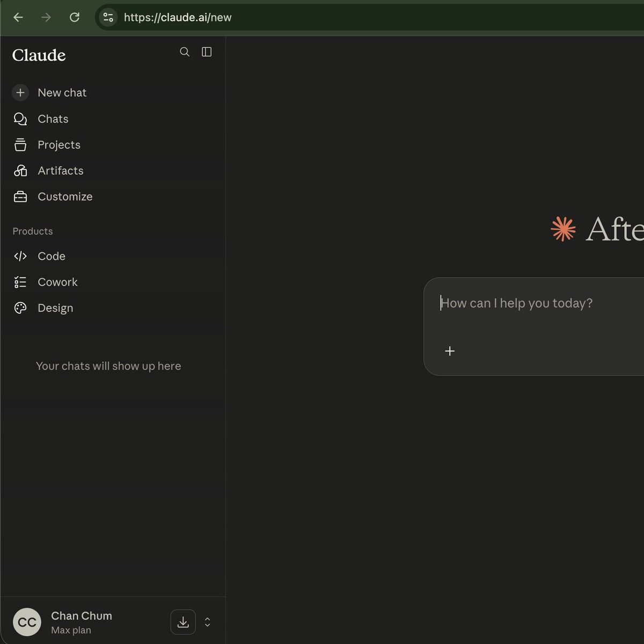Click 'Your chats will show up here' text
Image resolution: width=644 pixels, height=644 pixels.
point(108,366)
